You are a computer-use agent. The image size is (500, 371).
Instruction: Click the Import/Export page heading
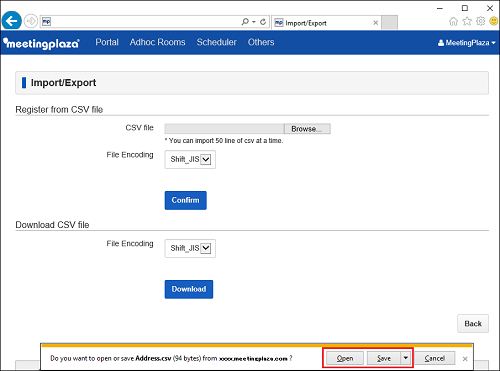click(63, 83)
